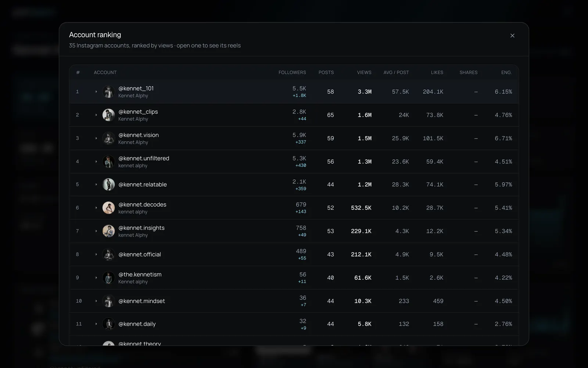
Task: Expand the @kennet.official row arrow
Action: (96, 254)
